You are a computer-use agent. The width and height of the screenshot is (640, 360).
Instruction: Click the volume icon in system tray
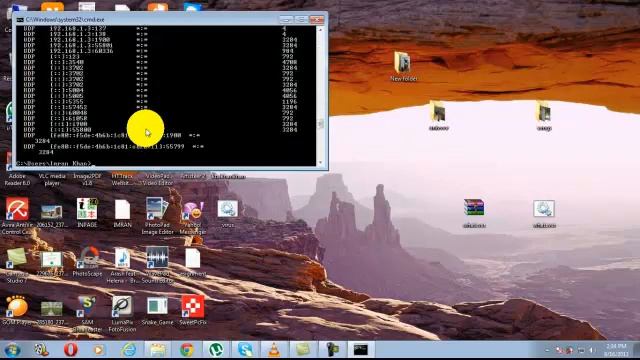tap(591, 350)
